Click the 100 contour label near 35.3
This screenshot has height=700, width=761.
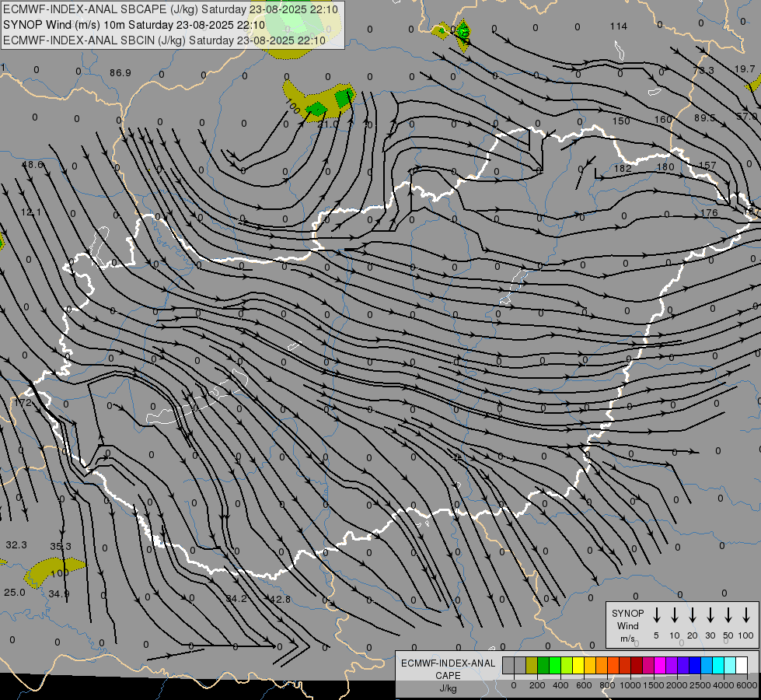click(x=59, y=572)
